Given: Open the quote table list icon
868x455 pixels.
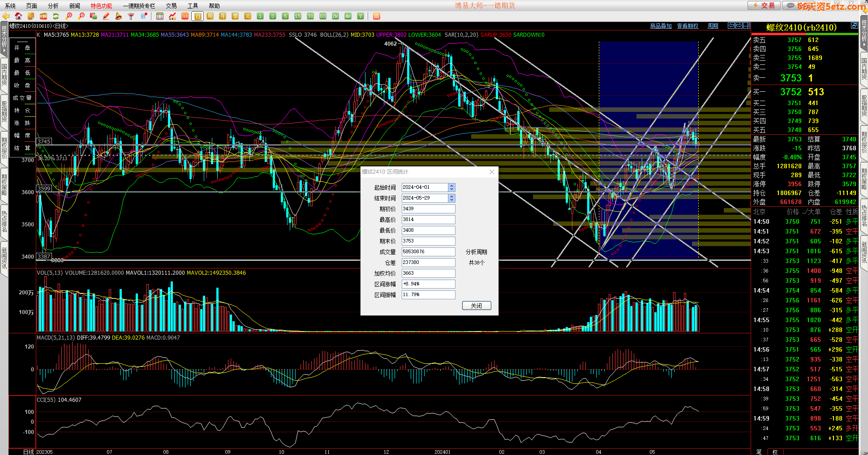Looking at the screenshot, I should tap(160, 16).
